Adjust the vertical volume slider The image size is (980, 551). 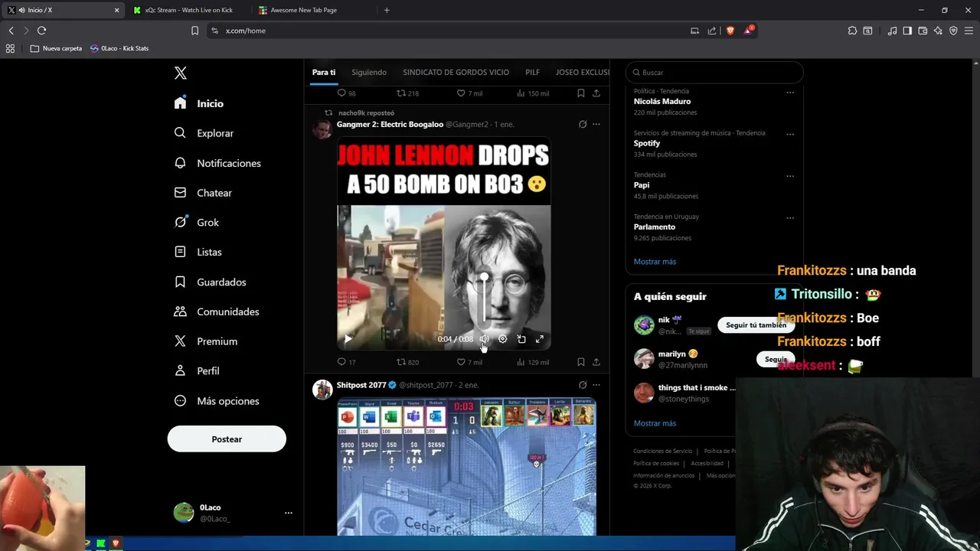[x=485, y=300]
